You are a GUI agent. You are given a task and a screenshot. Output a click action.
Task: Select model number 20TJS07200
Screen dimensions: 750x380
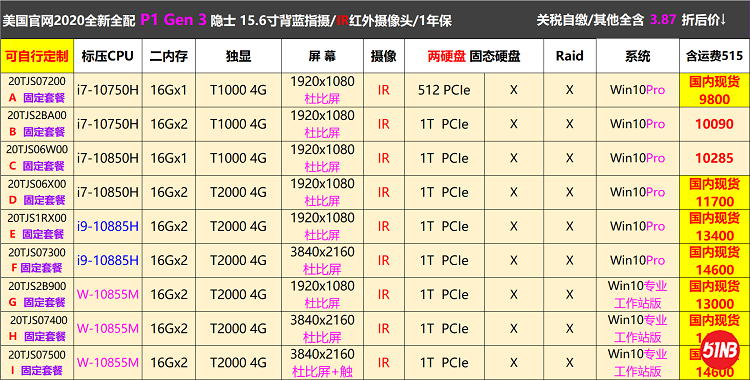pos(37,81)
